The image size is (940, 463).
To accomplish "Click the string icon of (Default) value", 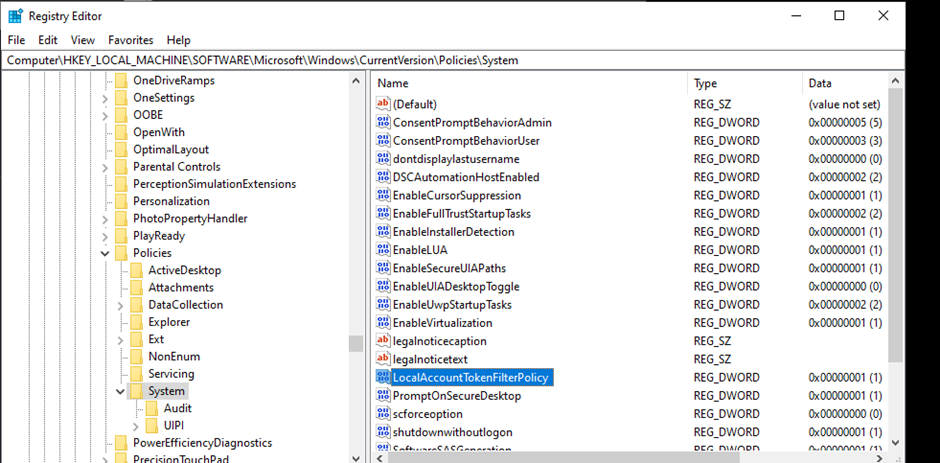I will 382,104.
